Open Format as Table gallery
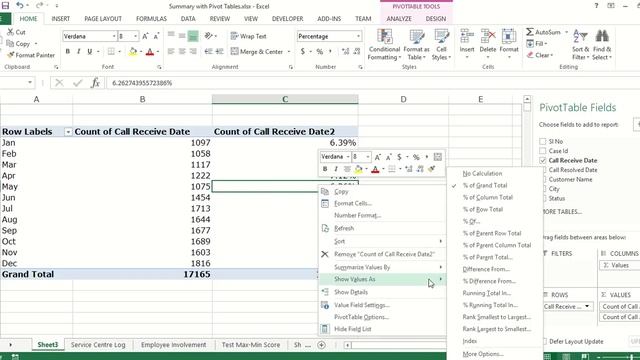640x360 pixels. point(416,45)
